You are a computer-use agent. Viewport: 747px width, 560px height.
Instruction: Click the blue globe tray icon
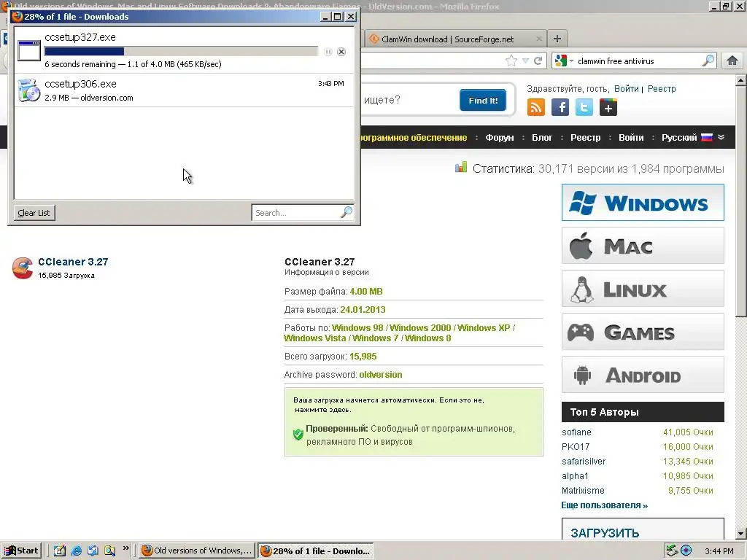(686, 551)
